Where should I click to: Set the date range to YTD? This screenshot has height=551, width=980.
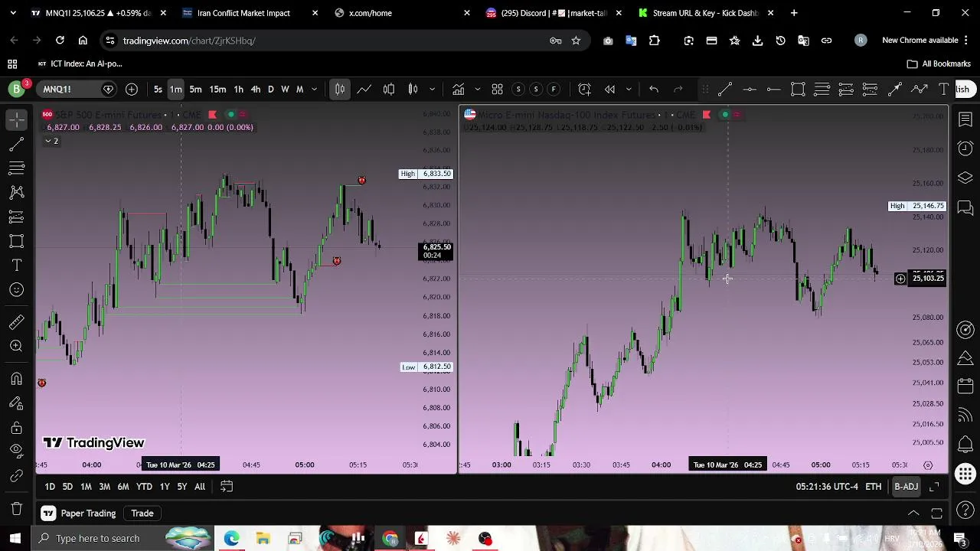144,487
